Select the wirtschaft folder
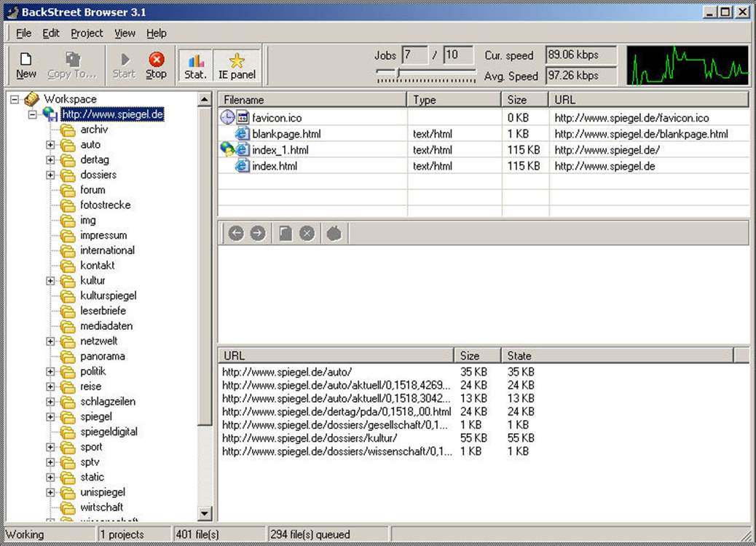 pyautogui.click(x=102, y=507)
